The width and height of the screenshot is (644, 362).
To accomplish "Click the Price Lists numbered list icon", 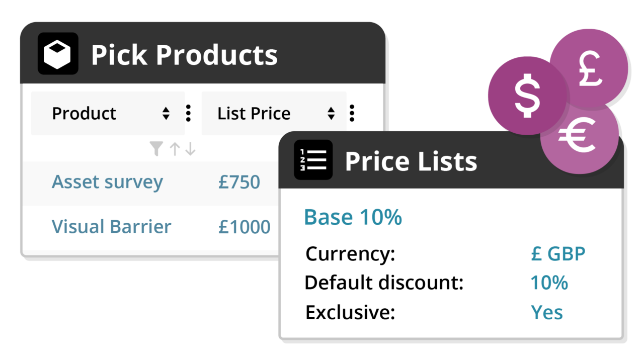I will point(313,160).
